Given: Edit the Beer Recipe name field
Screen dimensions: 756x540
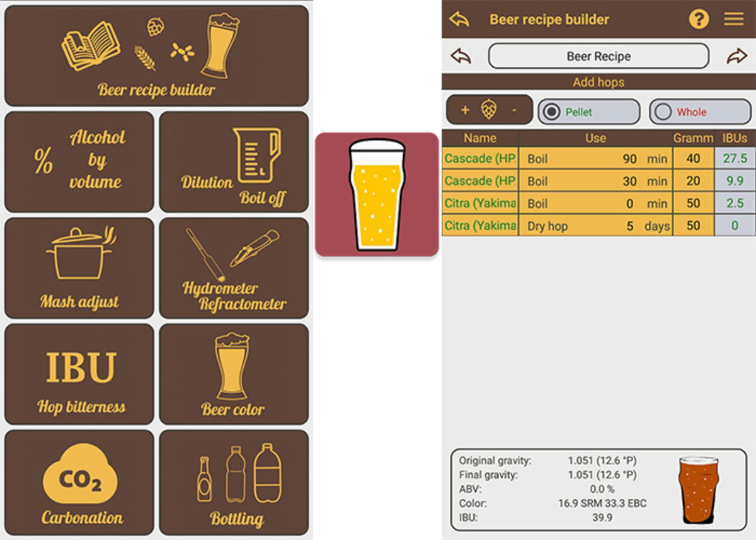Looking at the screenshot, I should 598,56.
